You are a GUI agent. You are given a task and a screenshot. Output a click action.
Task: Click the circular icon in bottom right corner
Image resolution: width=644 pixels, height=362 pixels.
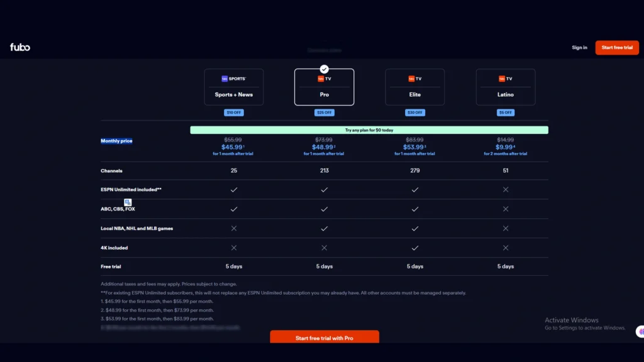(640, 331)
